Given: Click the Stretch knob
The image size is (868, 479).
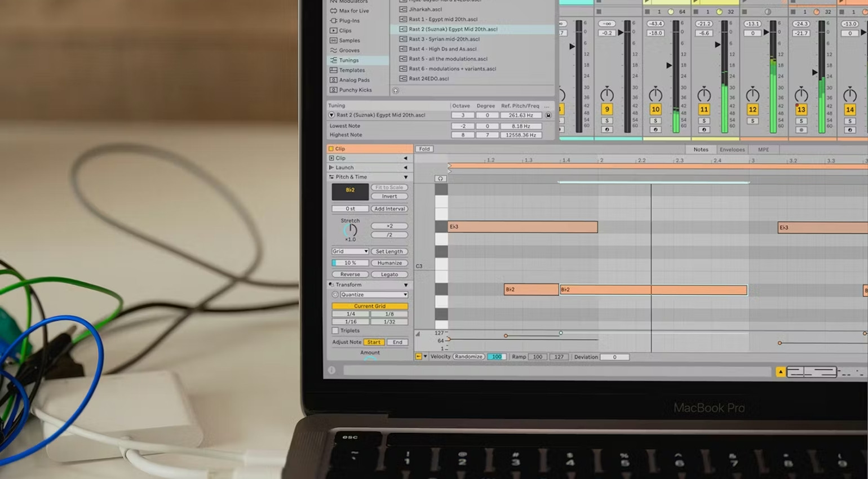Looking at the screenshot, I should (x=350, y=230).
